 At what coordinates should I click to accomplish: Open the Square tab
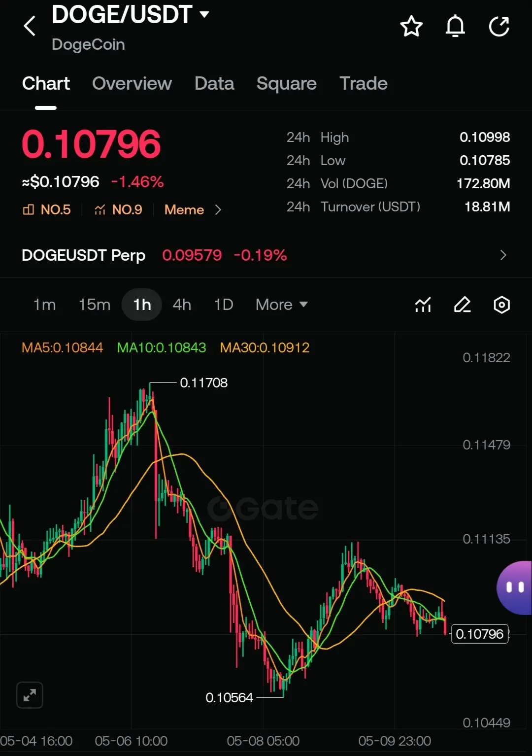[286, 83]
